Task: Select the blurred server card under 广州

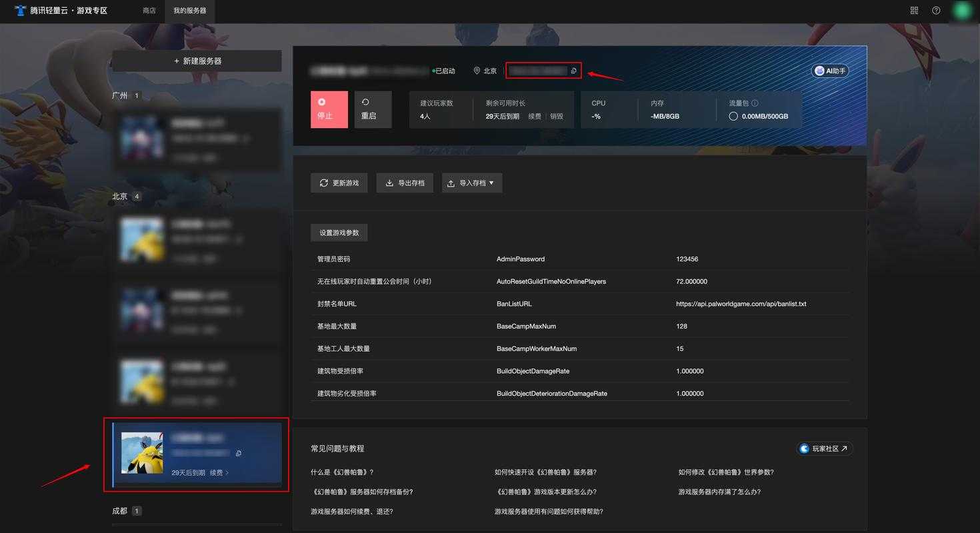Action: (197, 139)
